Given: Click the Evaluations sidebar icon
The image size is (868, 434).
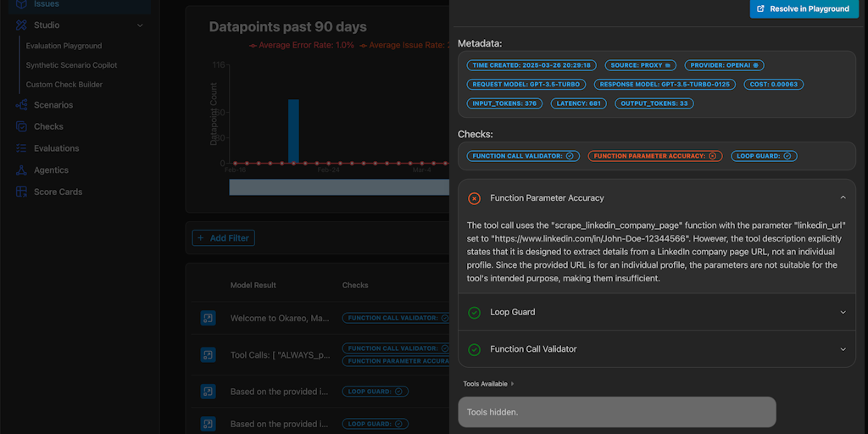Looking at the screenshot, I should (x=21, y=148).
